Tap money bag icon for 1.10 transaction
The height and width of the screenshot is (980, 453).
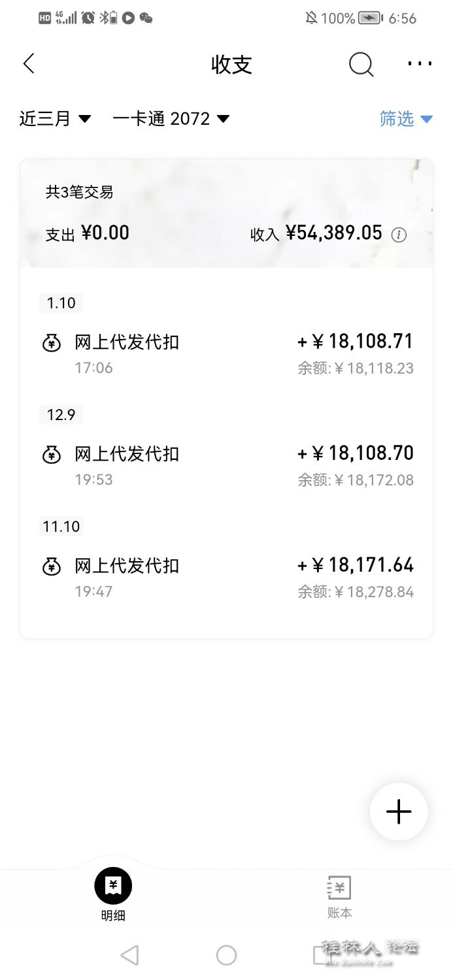52,342
